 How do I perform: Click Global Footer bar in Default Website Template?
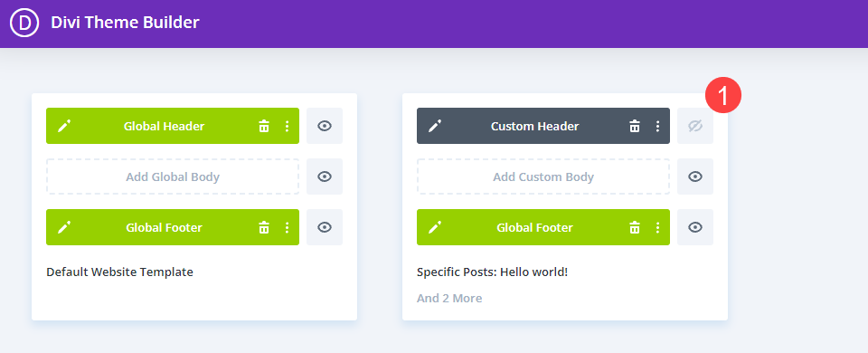[x=173, y=227]
